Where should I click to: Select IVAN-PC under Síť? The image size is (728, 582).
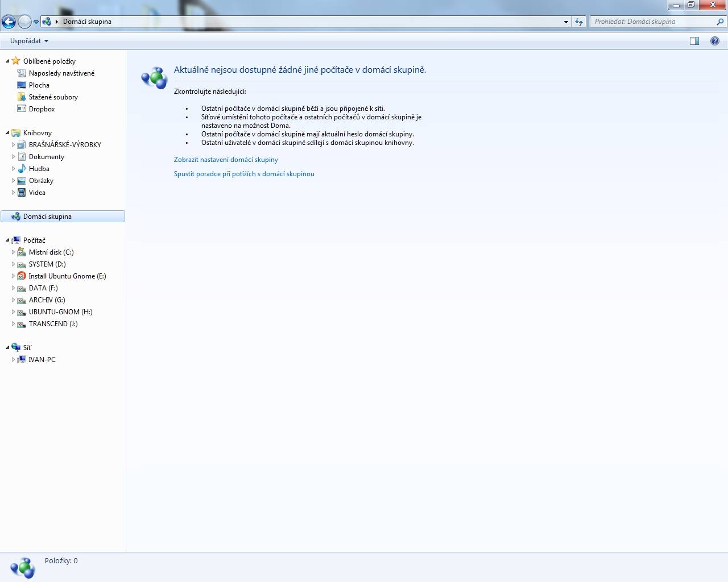42,359
